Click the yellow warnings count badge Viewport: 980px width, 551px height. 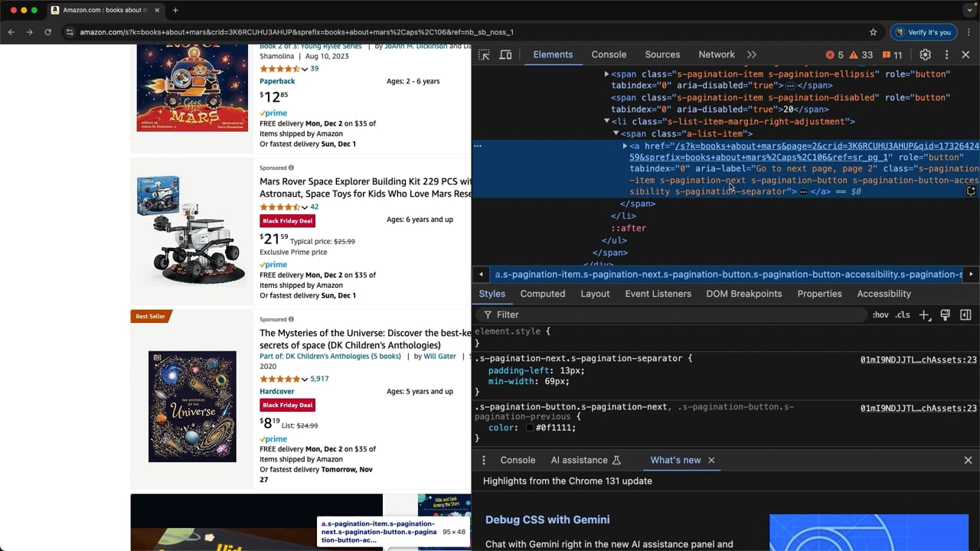coord(861,55)
